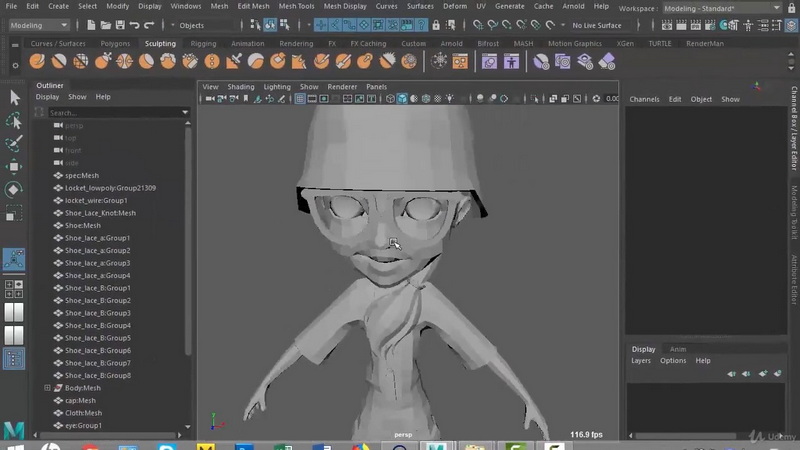800x450 pixels.
Task: Click the Open scene folder icon
Action: tap(106, 25)
